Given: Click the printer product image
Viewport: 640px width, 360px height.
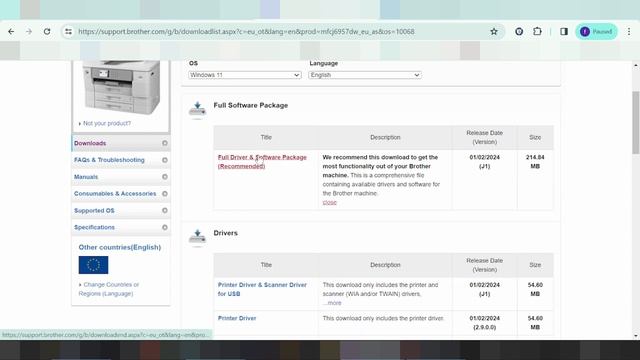Looking at the screenshot, I should (121, 88).
